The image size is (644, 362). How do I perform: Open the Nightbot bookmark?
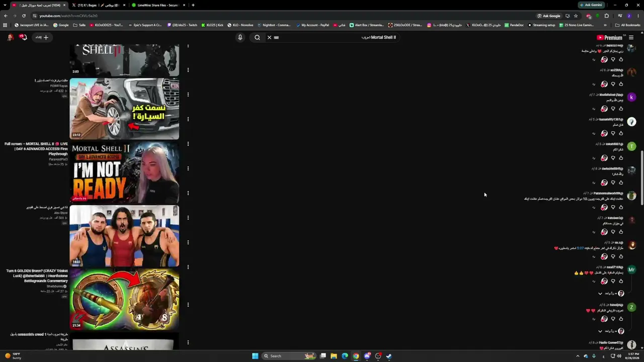pyautogui.click(x=274, y=25)
